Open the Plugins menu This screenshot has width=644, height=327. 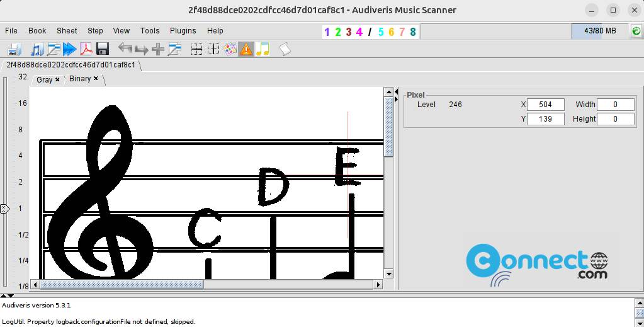183,31
